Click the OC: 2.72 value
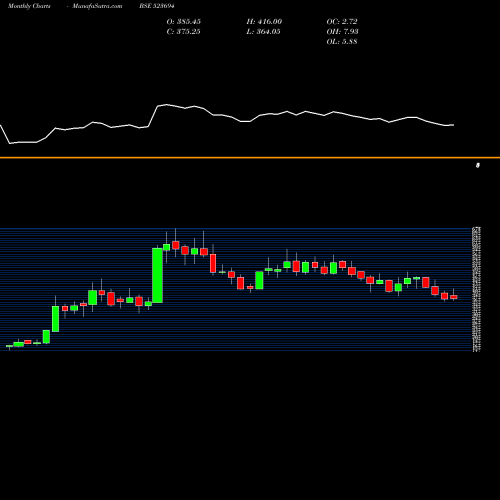 pyautogui.click(x=342, y=22)
